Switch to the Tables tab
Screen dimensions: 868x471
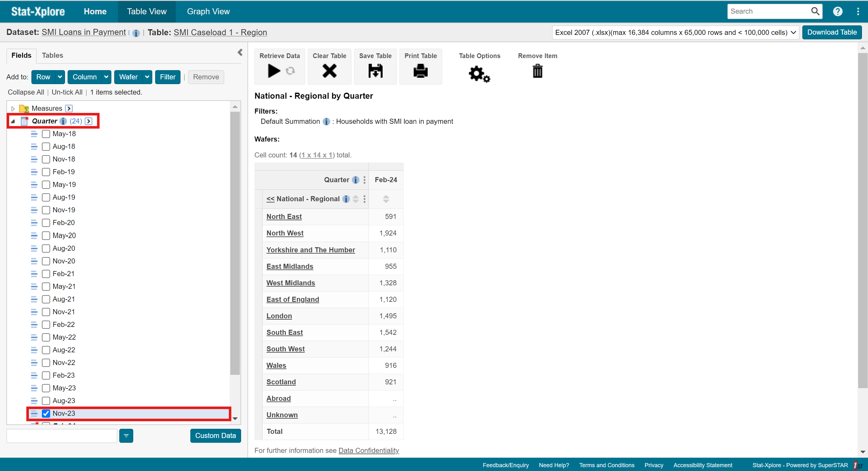pos(53,55)
